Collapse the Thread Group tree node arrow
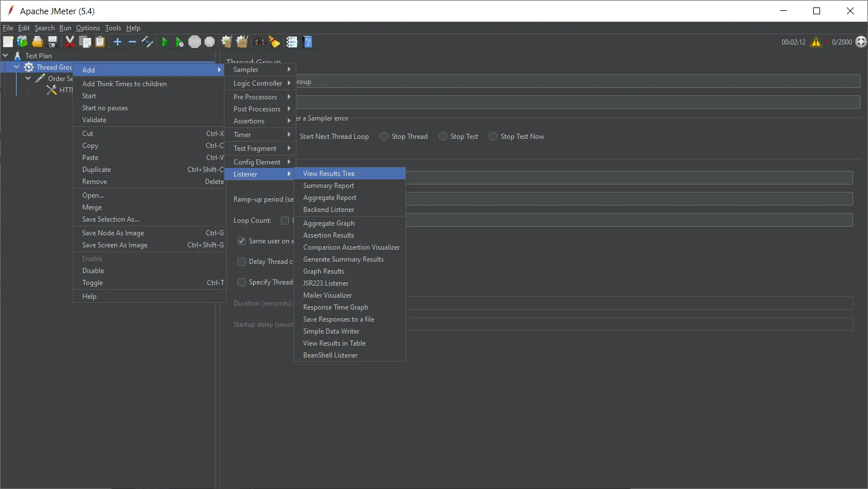 coord(17,67)
